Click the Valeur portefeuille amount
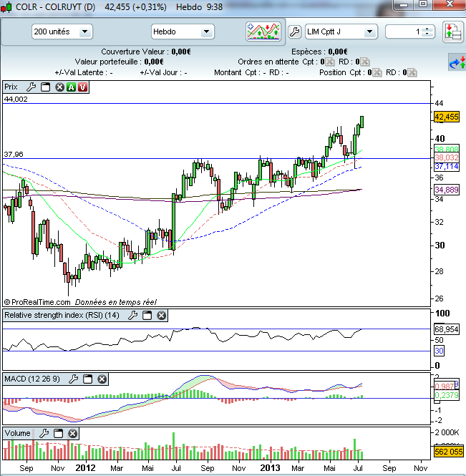Screen dimensions: 466x476 [x=154, y=62]
